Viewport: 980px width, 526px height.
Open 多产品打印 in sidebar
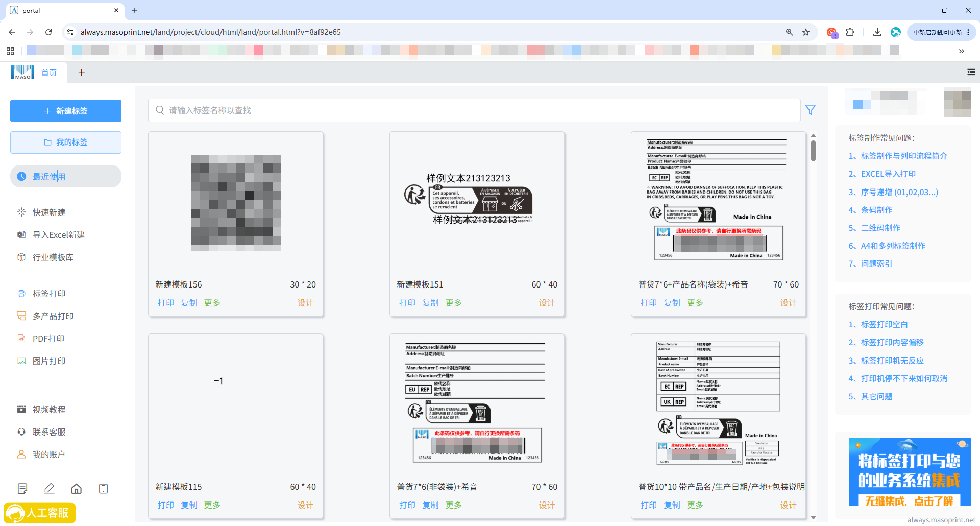53,316
